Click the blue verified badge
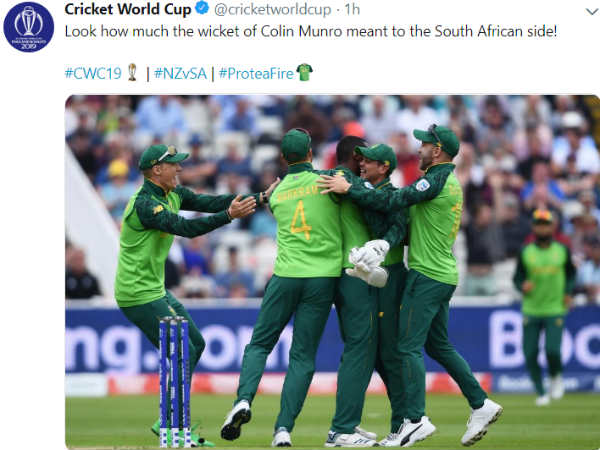The width and height of the screenshot is (600, 450). click(x=202, y=8)
